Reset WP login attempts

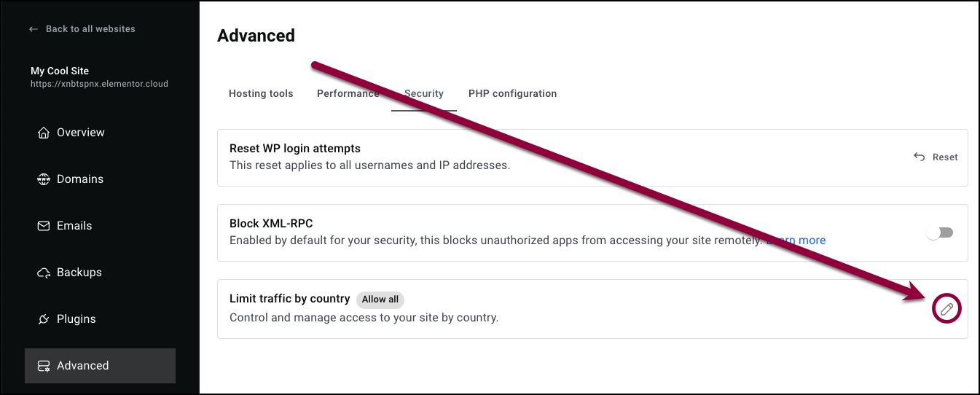pyautogui.click(x=936, y=157)
